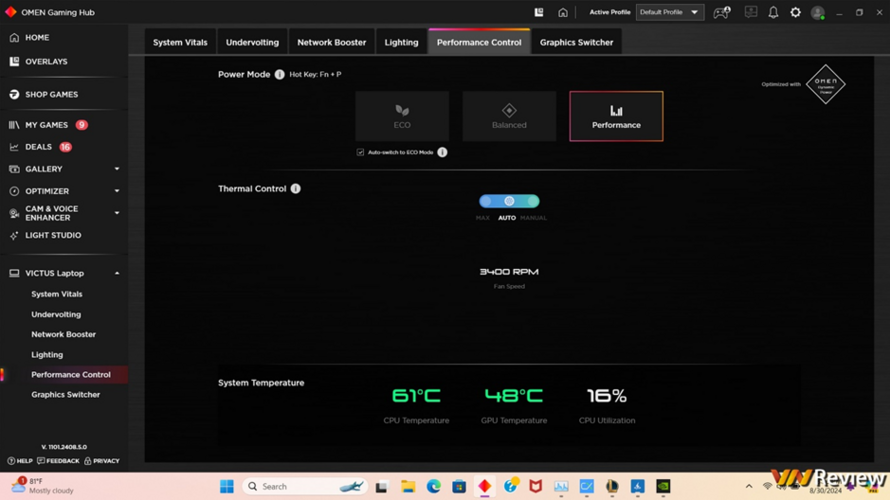Open System Vitals under VICTUS Laptop

point(57,294)
